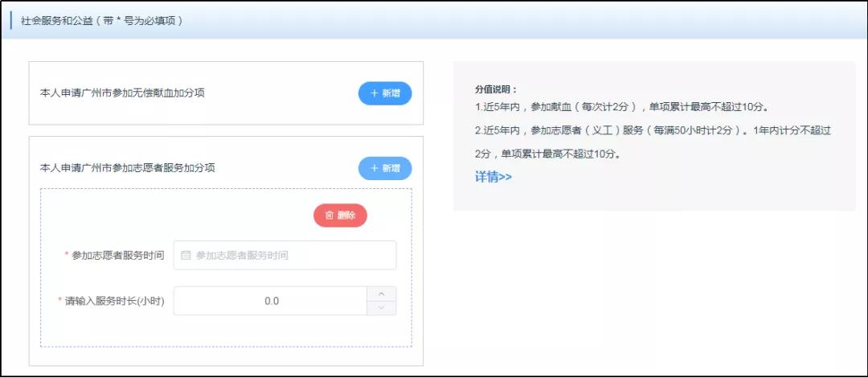868x378 pixels.
Task: Open the 详情>> link
Action: 493,177
